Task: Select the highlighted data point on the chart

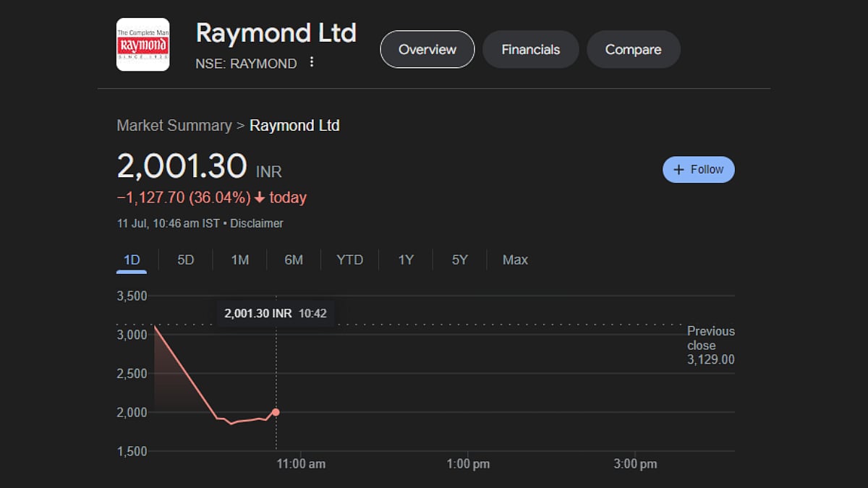Action: click(276, 411)
